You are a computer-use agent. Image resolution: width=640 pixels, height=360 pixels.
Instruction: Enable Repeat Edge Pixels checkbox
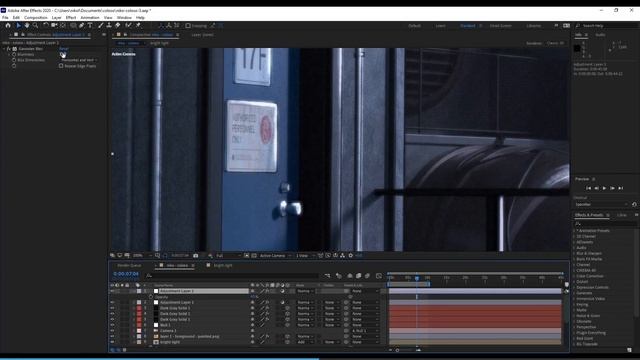(x=61, y=66)
